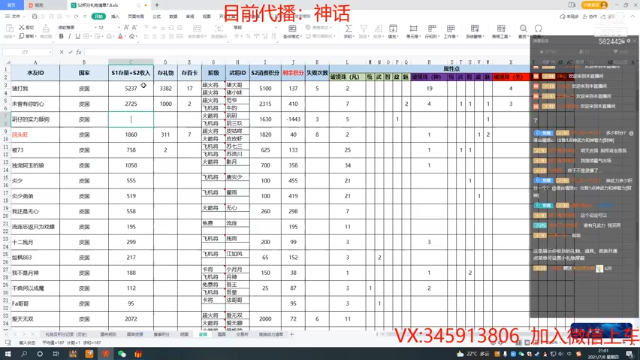Switch to the Page Layout ribbon tab
The height and width of the screenshot is (360, 640).
pyautogui.click(x=136, y=16)
